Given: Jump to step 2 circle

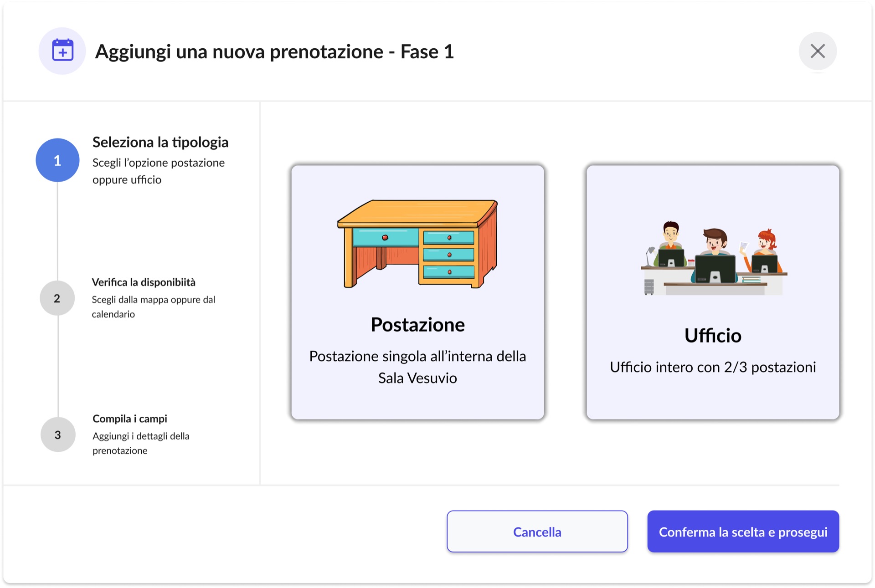Looking at the screenshot, I should click(57, 298).
